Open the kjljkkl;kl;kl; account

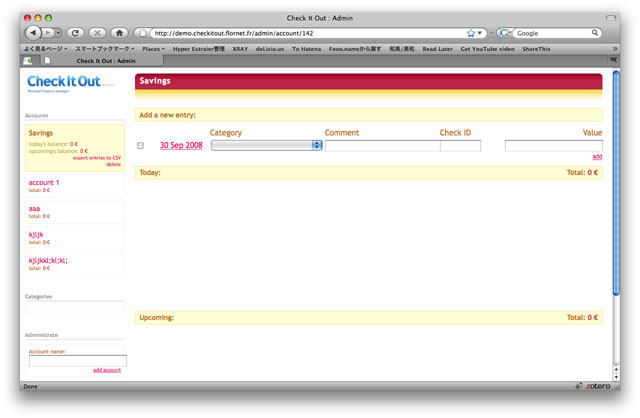[x=48, y=260]
